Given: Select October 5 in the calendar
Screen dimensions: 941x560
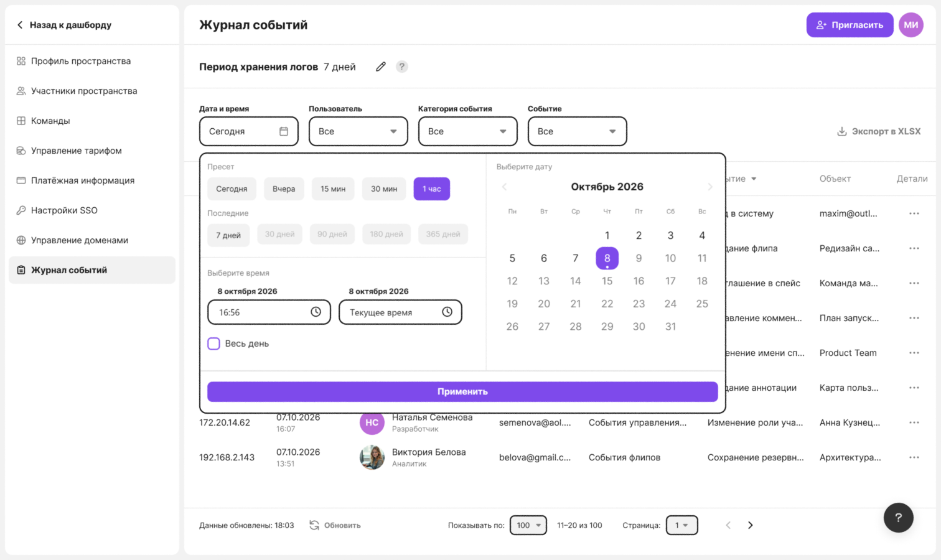Looking at the screenshot, I should pyautogui.click(x=512, y=258).
